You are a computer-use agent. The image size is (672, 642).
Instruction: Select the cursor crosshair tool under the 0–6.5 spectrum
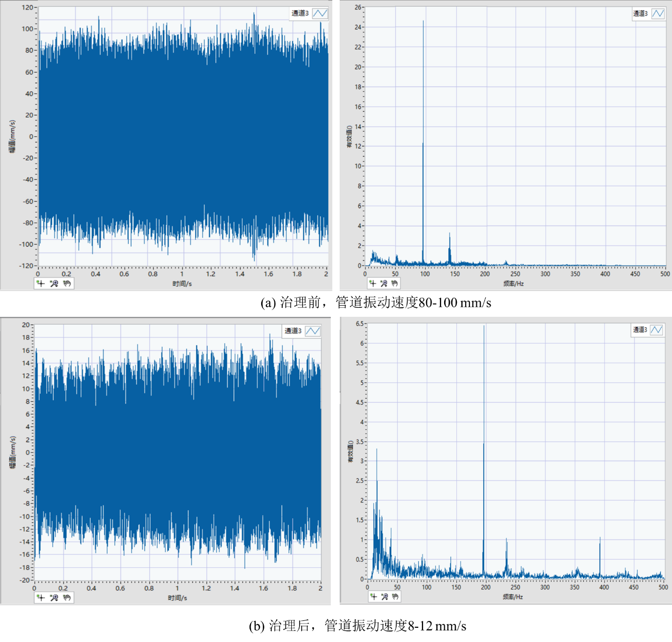tap(373, 597)
